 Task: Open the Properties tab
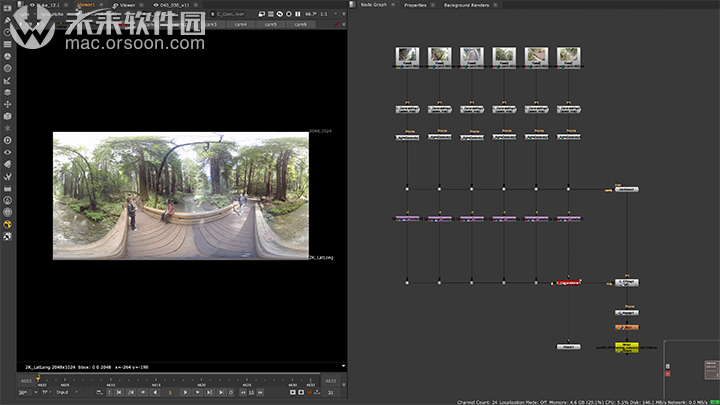click(x=415, y=5)
